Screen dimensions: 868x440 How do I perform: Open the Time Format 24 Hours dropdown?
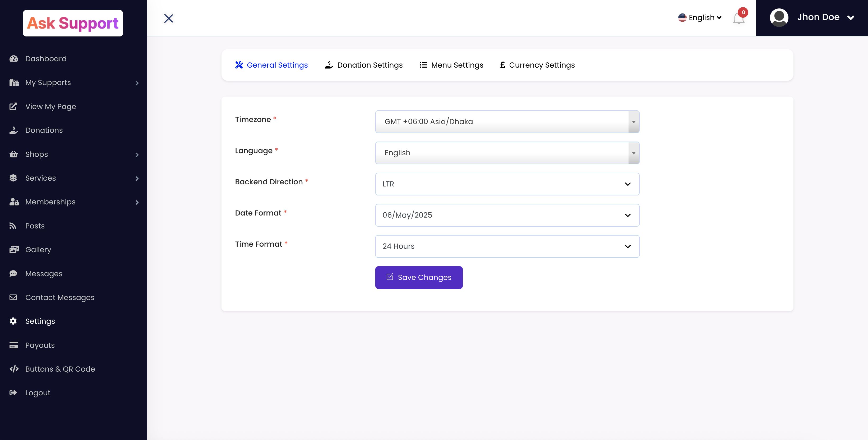pyautogui.click(x=507, y=246)
